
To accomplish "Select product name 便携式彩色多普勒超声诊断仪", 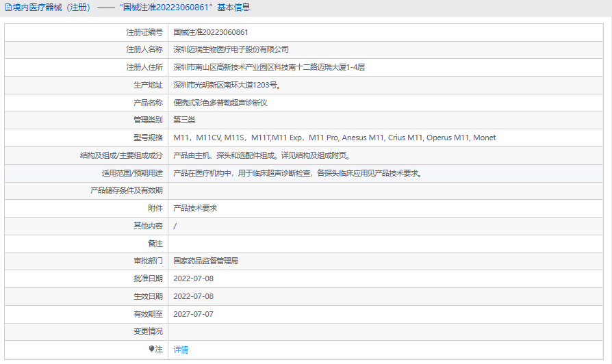I will tap(220, 103).
